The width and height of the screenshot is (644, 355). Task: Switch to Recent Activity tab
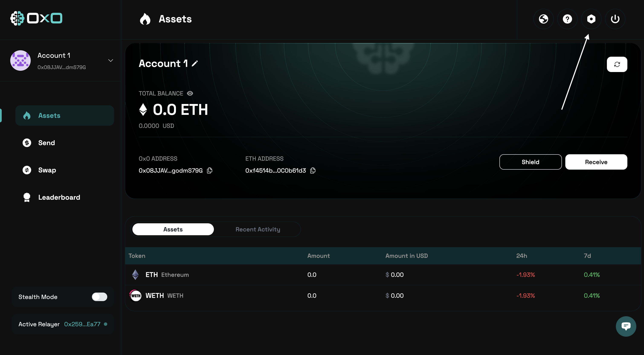pyautogui.click(x=258, y=229)
